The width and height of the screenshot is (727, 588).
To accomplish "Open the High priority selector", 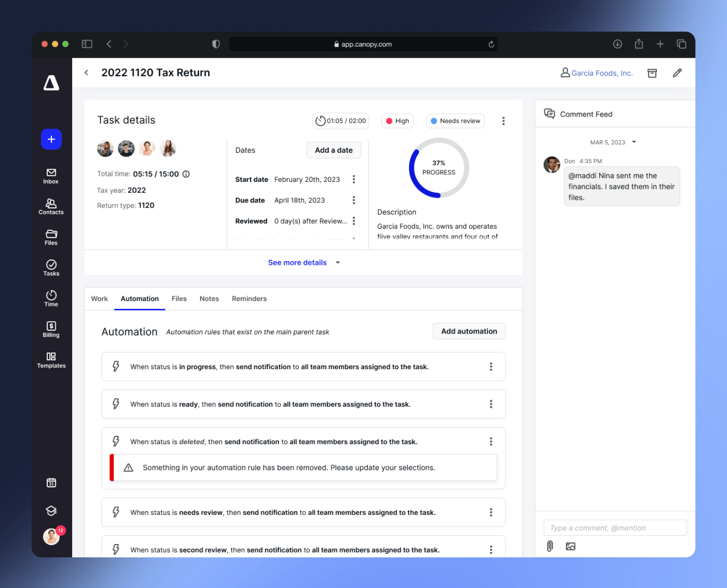I will pos(397,121).
